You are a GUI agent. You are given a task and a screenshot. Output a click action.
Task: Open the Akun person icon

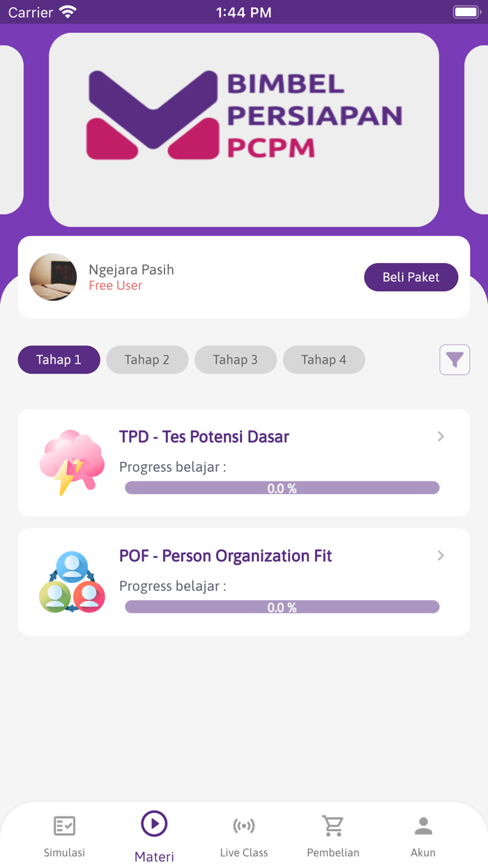[423, 826]
